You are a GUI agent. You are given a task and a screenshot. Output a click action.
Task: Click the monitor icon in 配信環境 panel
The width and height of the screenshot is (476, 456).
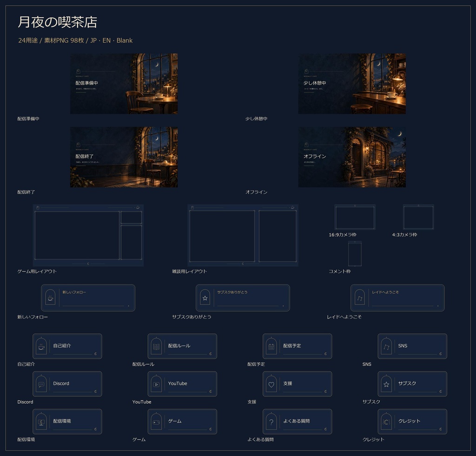point(41,423)
